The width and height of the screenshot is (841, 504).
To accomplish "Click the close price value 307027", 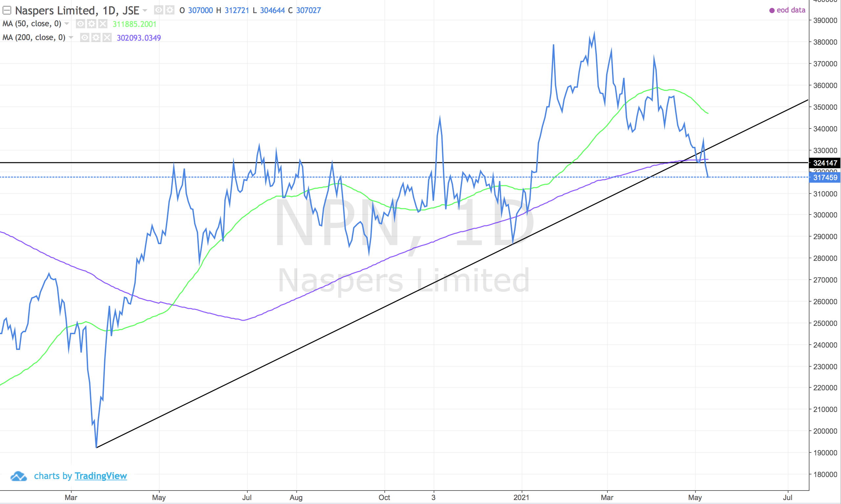I will point(308,11).
